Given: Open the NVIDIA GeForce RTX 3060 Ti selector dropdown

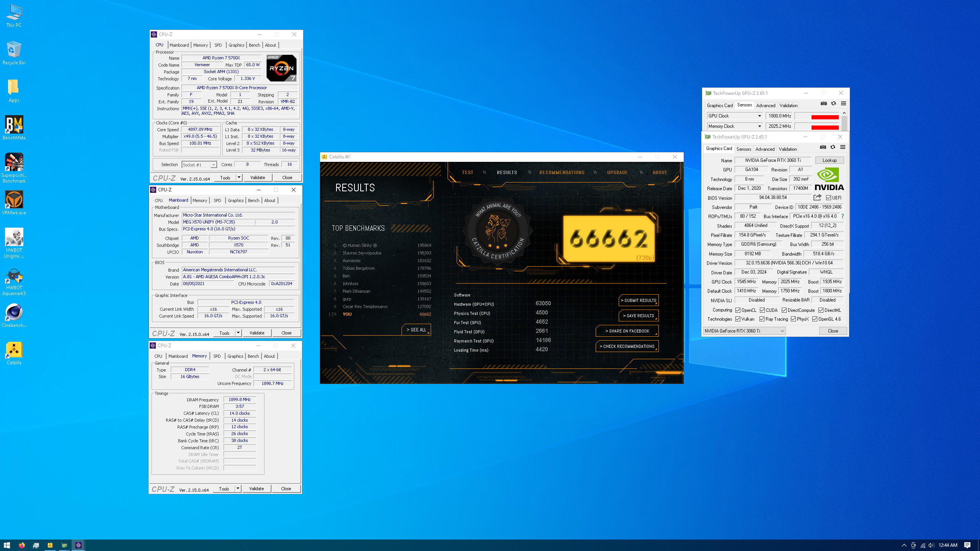Looking at the screenshot, I should [744, 331].
